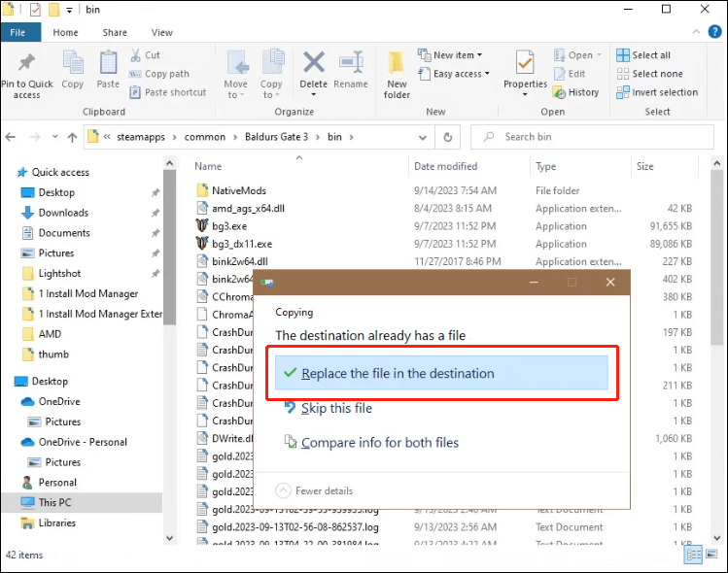Switch to the View ribbon tab
The height and width of the screenshot is (573, 728).
161,32
